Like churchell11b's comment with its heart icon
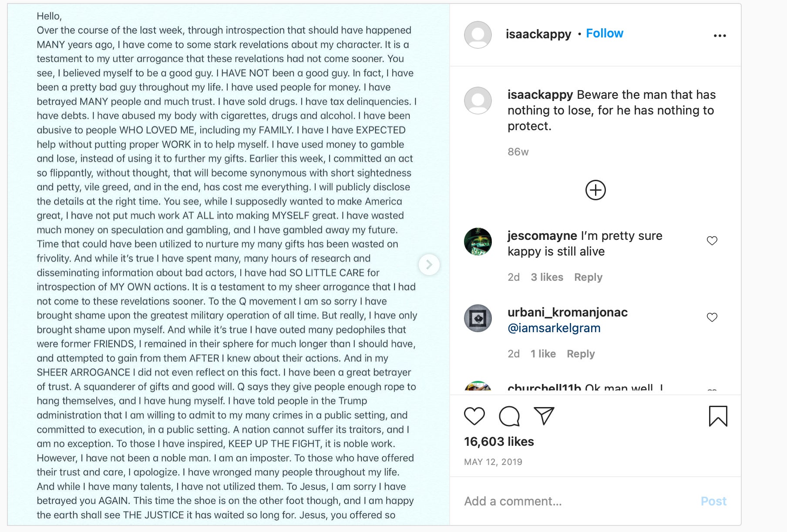Viewport: 787px width, 532px height. point(712,389)
